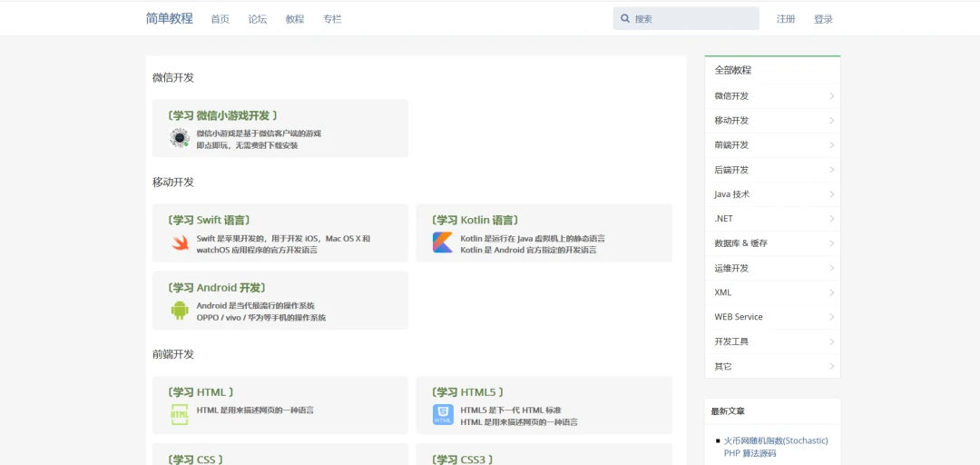Viewport: 980px width, 465px height.
Task: Click the Swift language bird icon
Action: pyautogui.click(x=180, y=243)
